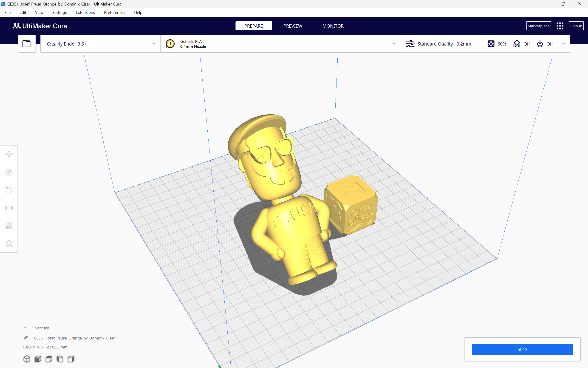Click the UltiMaker Cura logo

pyautogui.click(x=40, y=26)
